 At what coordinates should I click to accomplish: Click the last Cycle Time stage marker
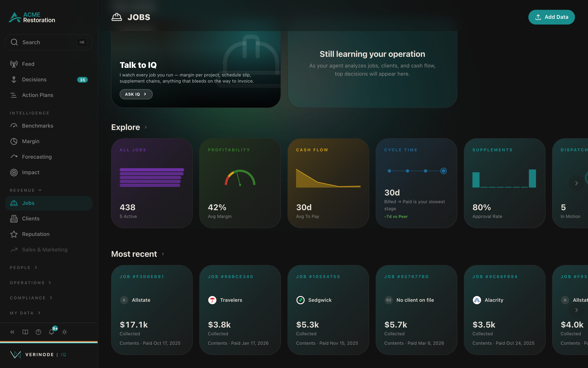point(443,171)
